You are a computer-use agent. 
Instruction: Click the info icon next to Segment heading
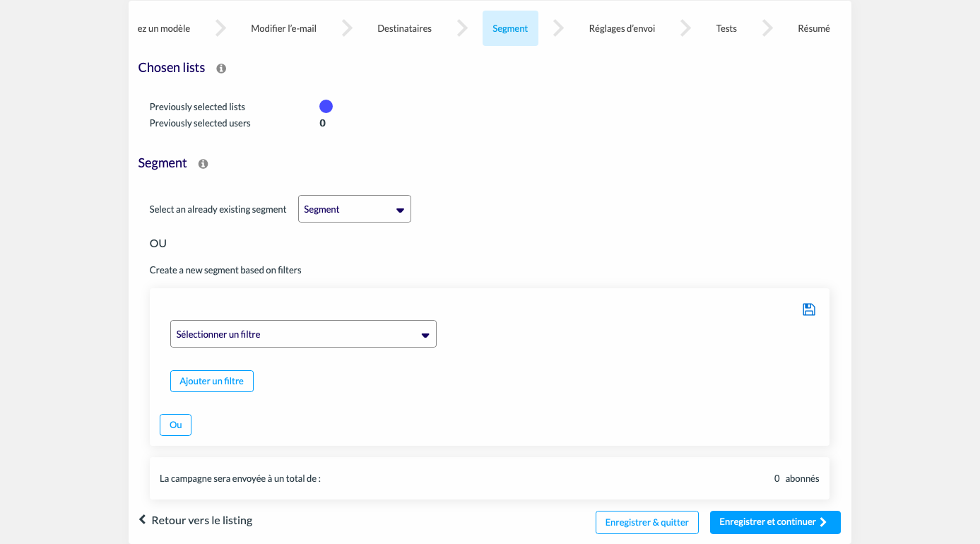pos(203,164)
